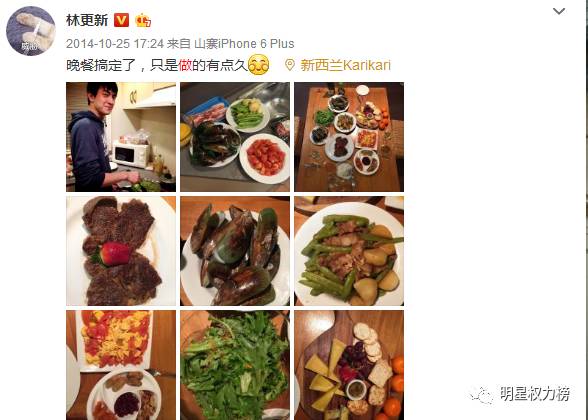Open the photo of man cooking in kitchen
The image size is (588, 420).
[121, 137]
